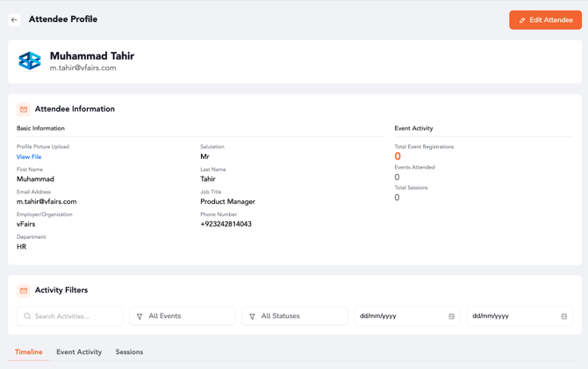Switch to the Event Activity tab
The height and width of the screenshot is (369, 588).
click(x=79, y=352)
